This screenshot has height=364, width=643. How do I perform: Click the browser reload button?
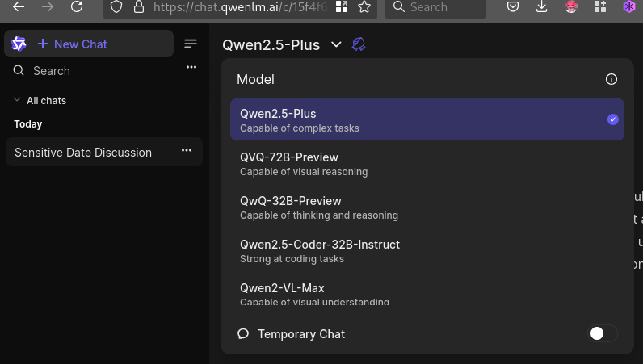77,7
